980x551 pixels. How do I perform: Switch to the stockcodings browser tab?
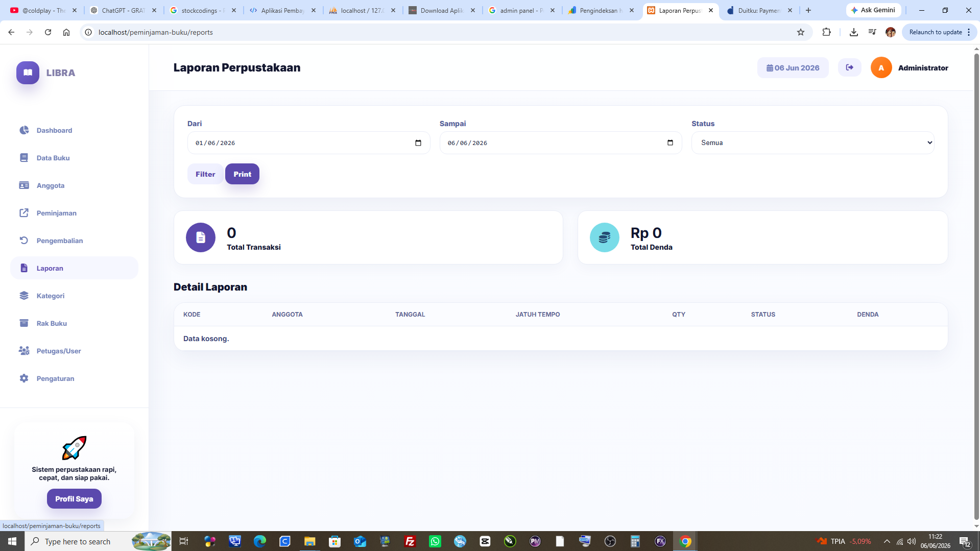[x=203, y=10]
